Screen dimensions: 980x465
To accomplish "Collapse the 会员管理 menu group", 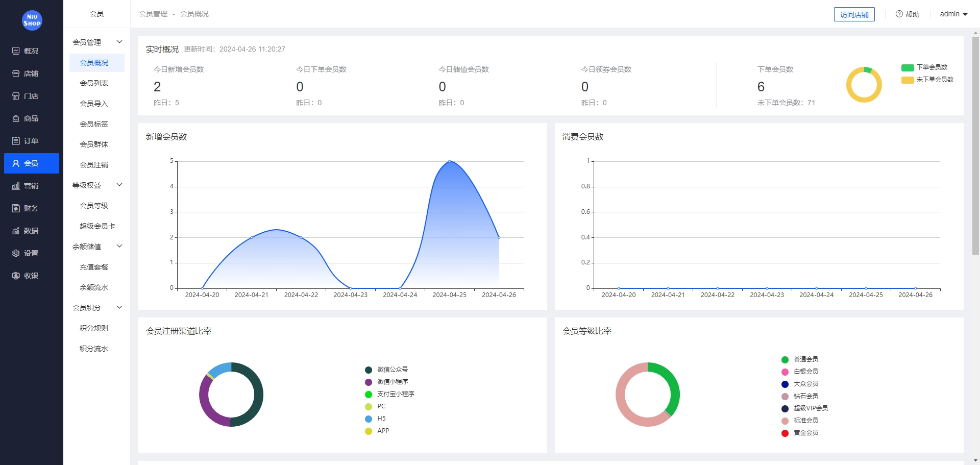I will (x=119, y=42).
